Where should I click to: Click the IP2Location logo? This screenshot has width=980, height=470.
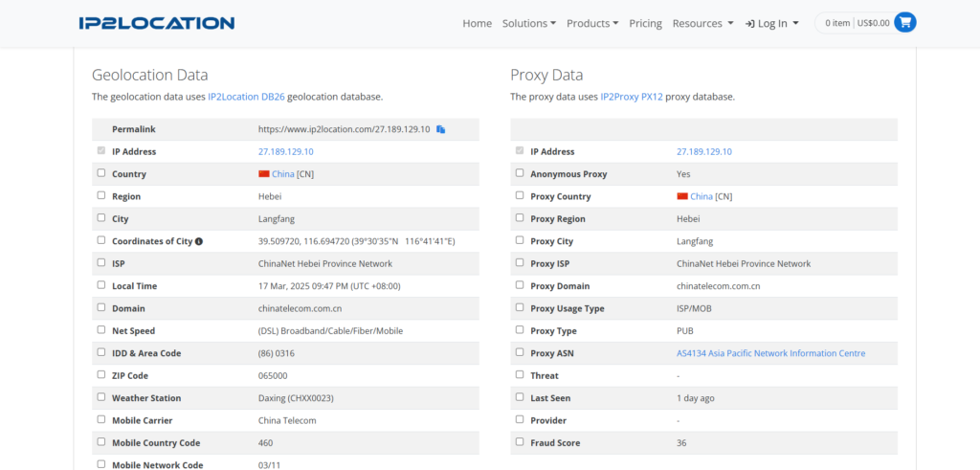coord(156,23)
